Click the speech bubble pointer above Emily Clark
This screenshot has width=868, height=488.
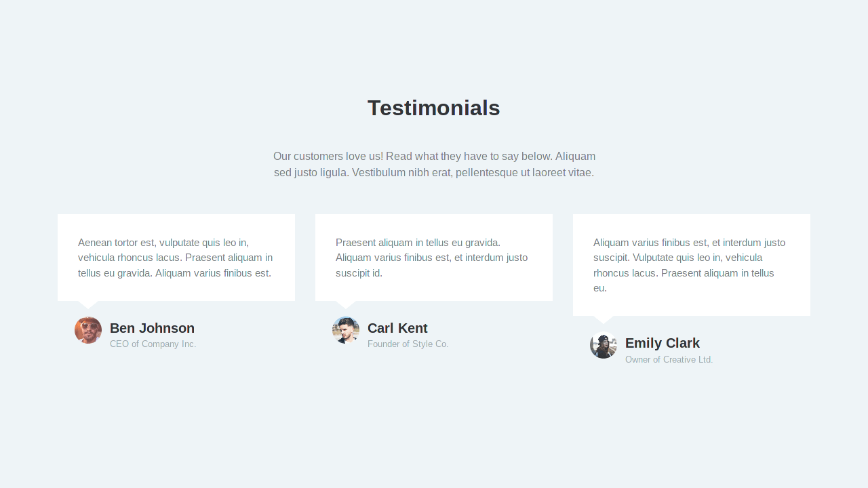(x=604, y=319)
